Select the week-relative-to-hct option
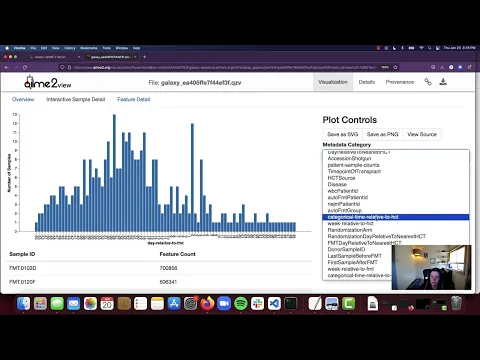 coord(396,223)
